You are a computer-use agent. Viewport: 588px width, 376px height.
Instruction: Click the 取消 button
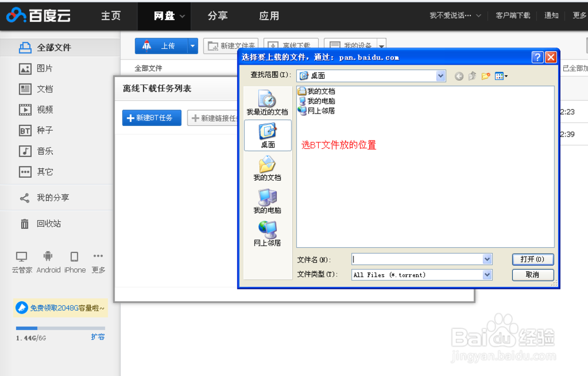pyautogui.click(x=533, y=275)
